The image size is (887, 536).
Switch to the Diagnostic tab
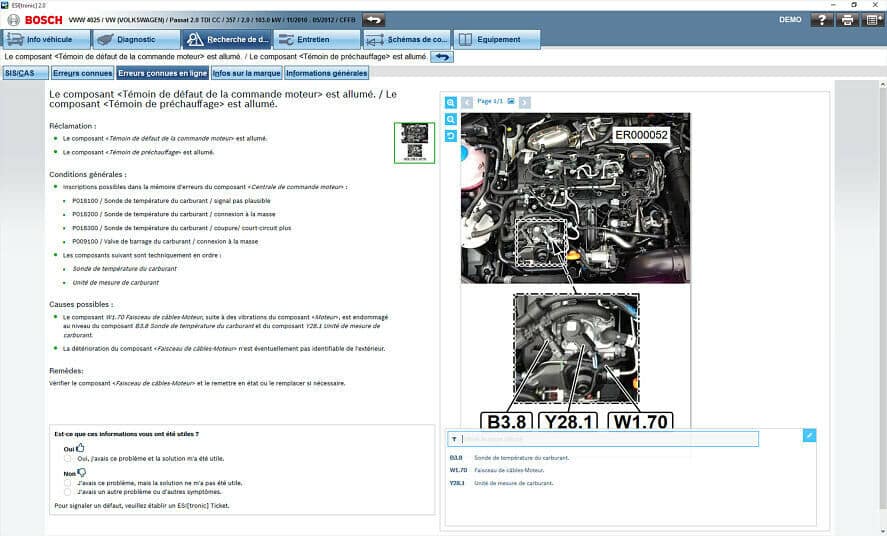click(x=136, y=40)
